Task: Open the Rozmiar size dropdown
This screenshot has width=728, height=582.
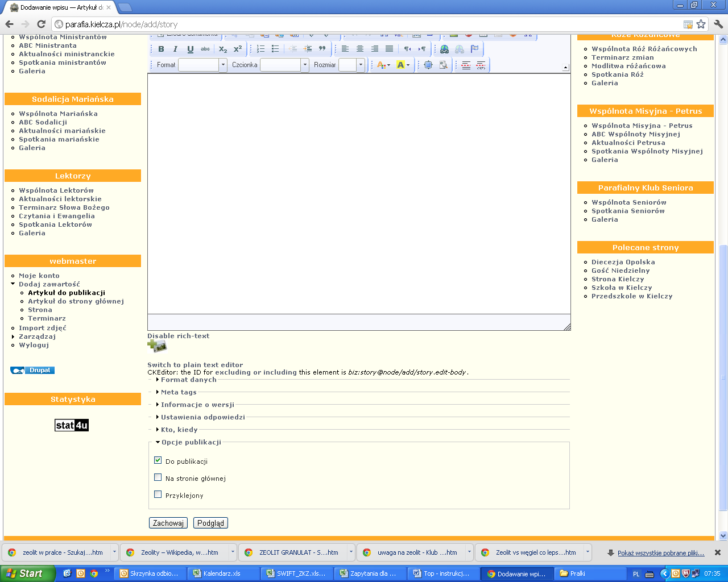Action: (351, 65)
